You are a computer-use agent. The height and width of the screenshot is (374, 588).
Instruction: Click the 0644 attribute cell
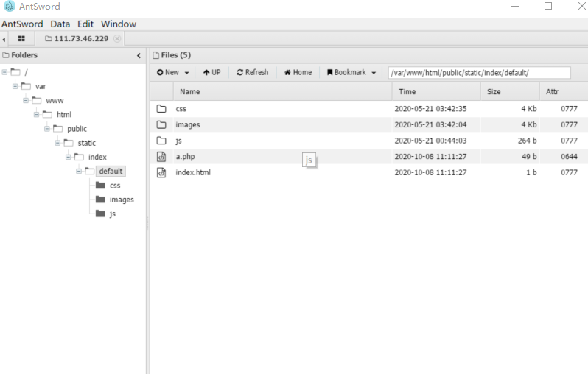pyautogui.click(x=569, y=157)
